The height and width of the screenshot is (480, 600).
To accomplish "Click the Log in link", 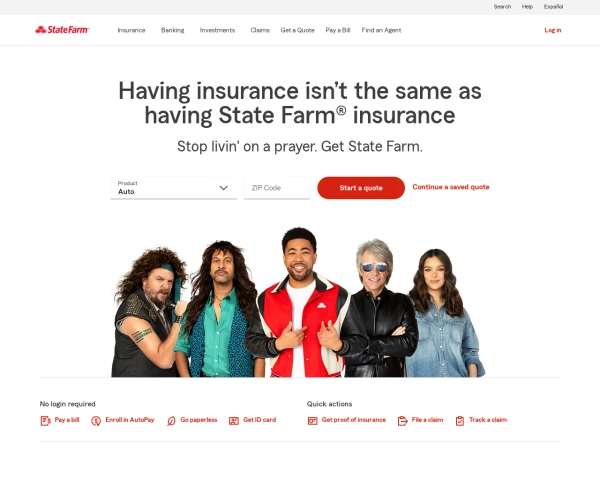I will click(553, 30).
